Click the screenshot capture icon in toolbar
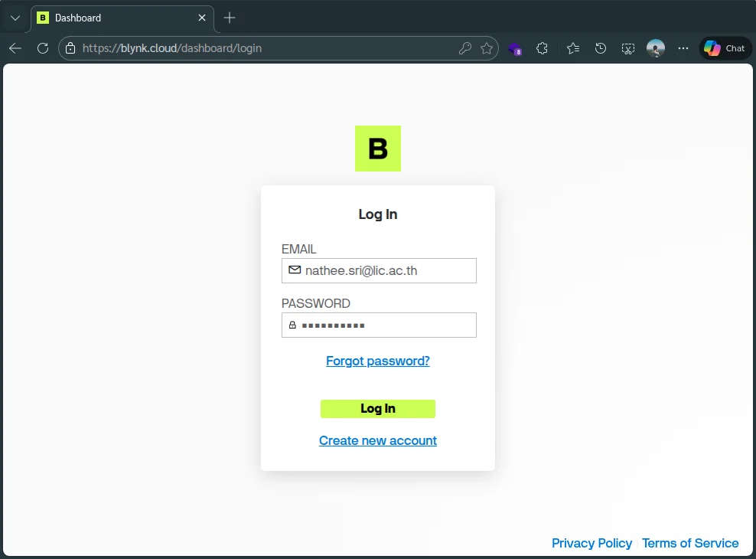 tap(627, 48)
